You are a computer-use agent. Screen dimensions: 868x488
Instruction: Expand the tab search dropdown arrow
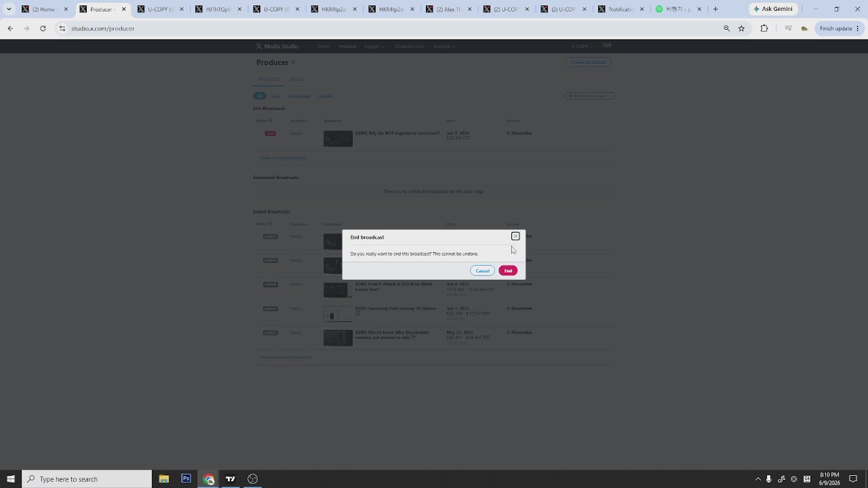tap(9, 9)
